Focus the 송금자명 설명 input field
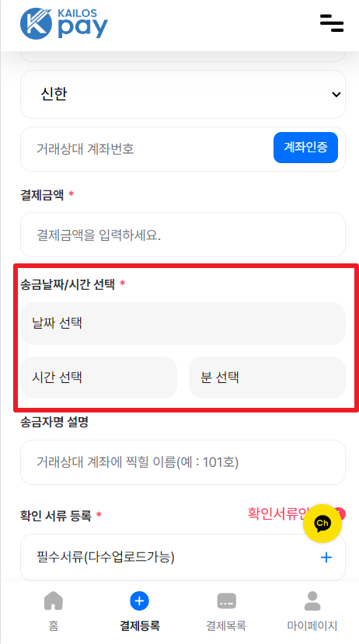359x644 pixels. (183, 462)
